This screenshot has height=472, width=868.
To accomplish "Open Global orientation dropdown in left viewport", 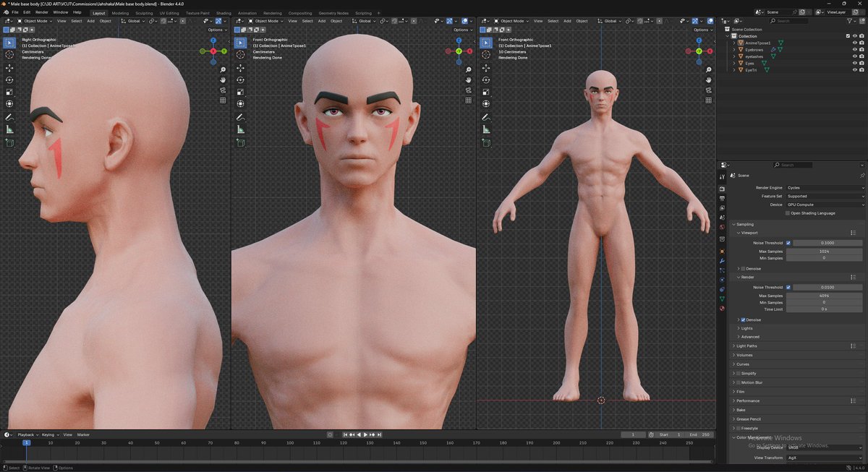I will click(132, 21).
